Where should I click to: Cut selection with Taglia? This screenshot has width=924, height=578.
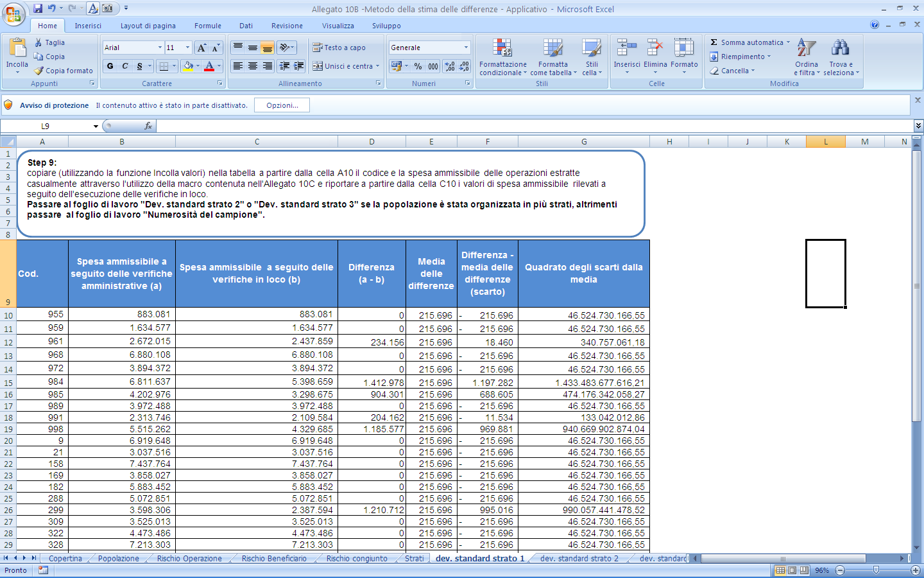click(49, 42)
